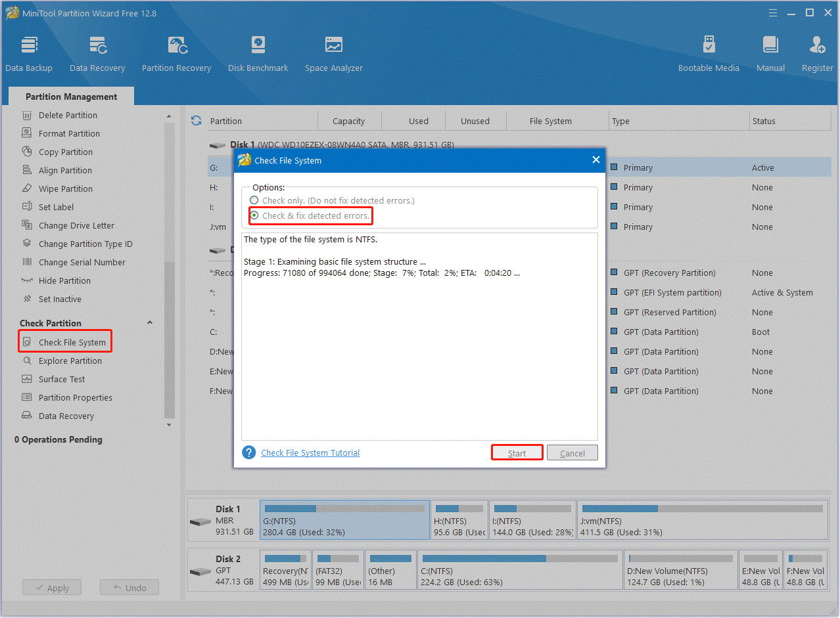Open the Manual
The width and height of the screenshot is (840, 618).
(x=770, y=53)
